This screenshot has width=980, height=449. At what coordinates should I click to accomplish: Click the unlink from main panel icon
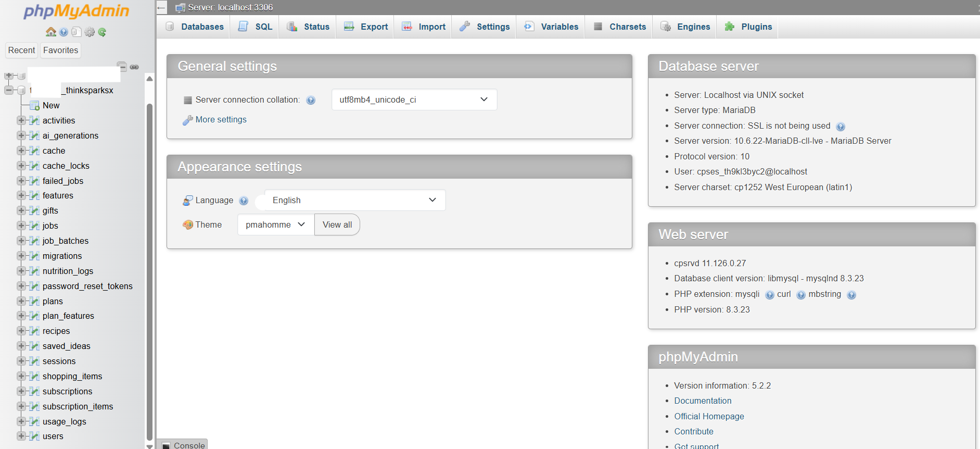pyautogui.click(x=134, y=67)
